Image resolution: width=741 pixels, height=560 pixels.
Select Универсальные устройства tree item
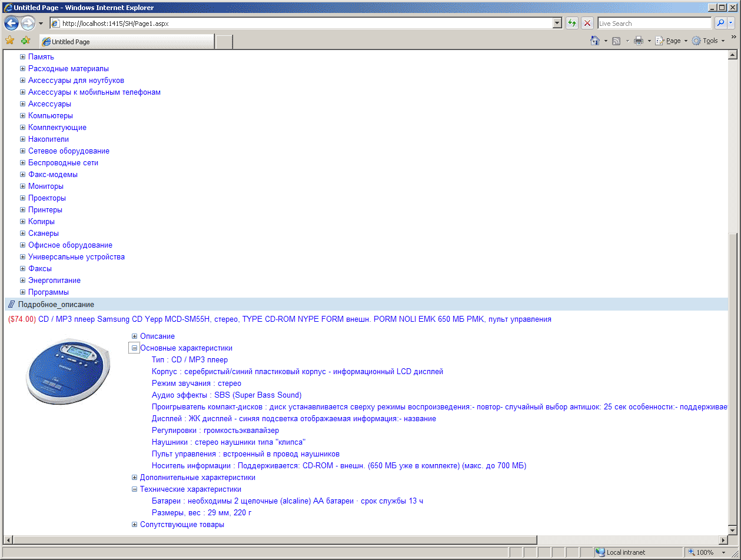(x=77, y=257)
